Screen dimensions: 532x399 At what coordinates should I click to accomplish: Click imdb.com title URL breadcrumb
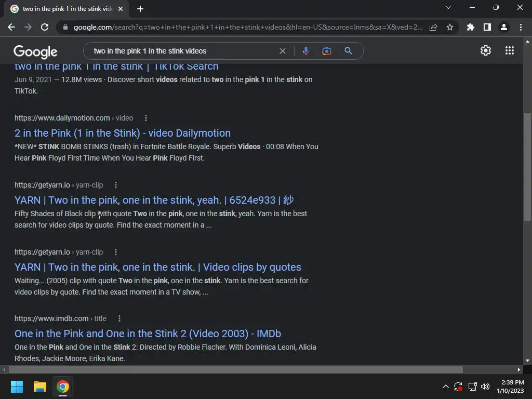(x=60, y=318)
